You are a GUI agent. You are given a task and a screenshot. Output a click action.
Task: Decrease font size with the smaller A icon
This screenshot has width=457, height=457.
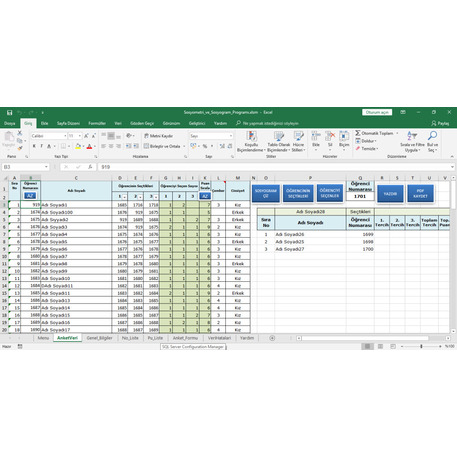(94, 136)
